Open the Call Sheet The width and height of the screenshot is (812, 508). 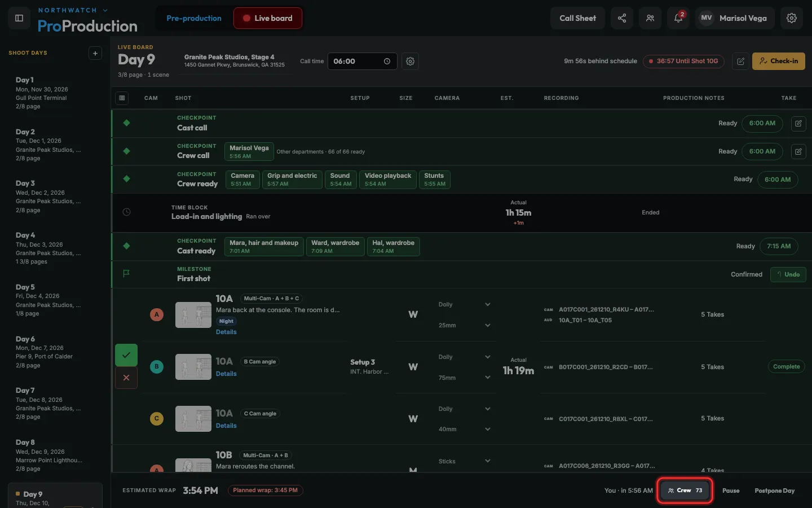click(577, 18)
